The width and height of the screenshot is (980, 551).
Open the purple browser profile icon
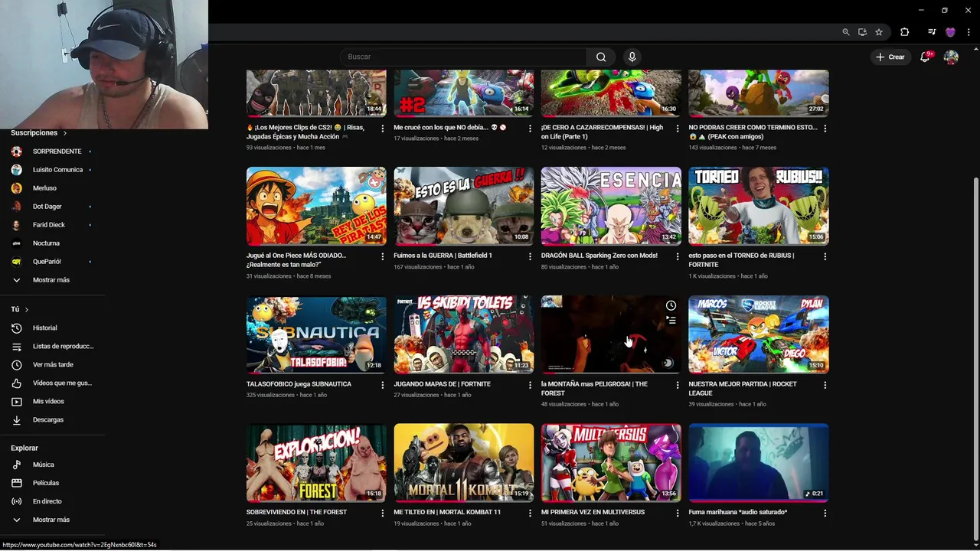[950, 32]
